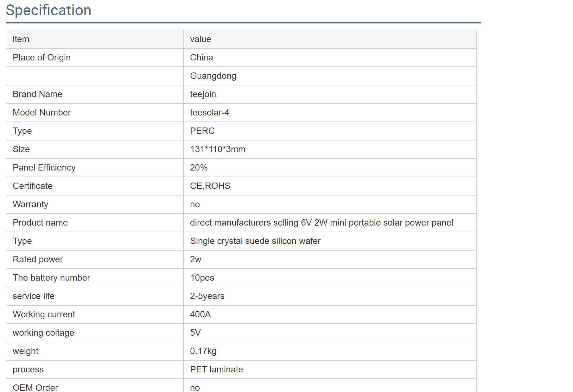The image size is (573, 392).
Task: Click the PET laminate process value
Action: 216,370
